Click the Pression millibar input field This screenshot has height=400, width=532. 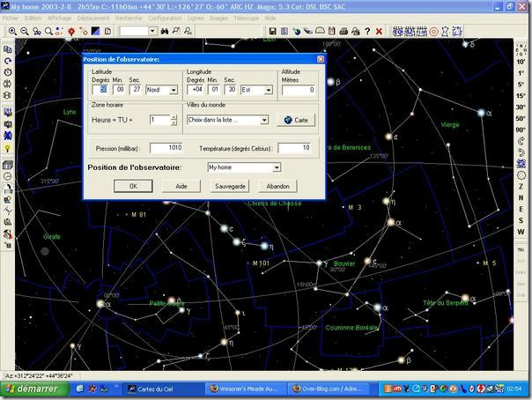(166, 148)
